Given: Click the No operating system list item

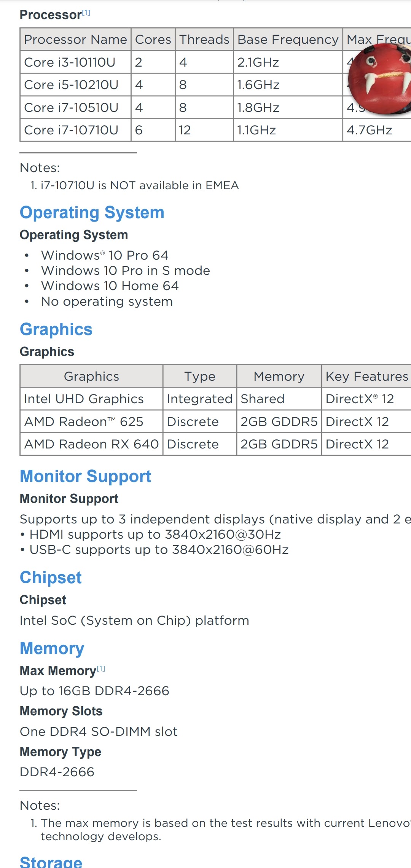Looking at the screenshot, I should point(107,302).
